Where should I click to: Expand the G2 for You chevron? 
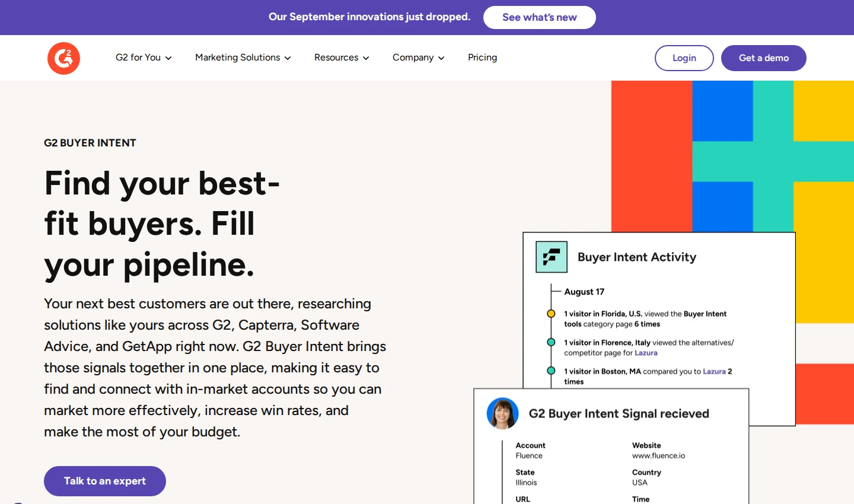coord(168,58)
